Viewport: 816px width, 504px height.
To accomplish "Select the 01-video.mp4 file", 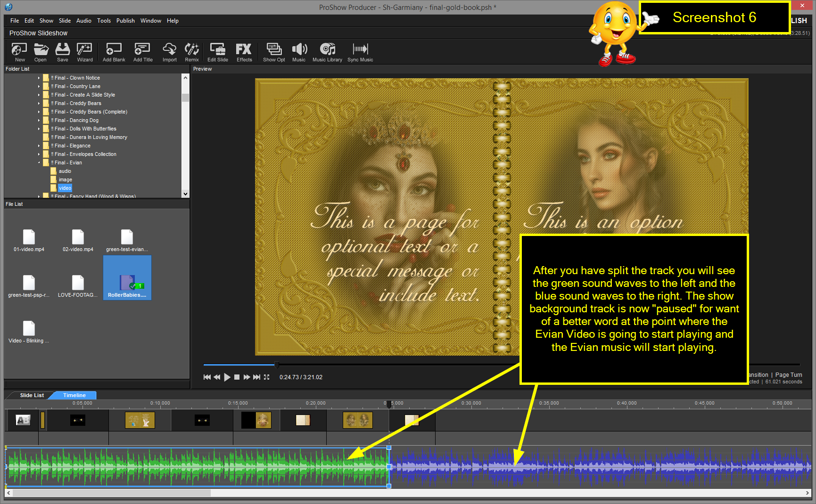I will 29,241.
